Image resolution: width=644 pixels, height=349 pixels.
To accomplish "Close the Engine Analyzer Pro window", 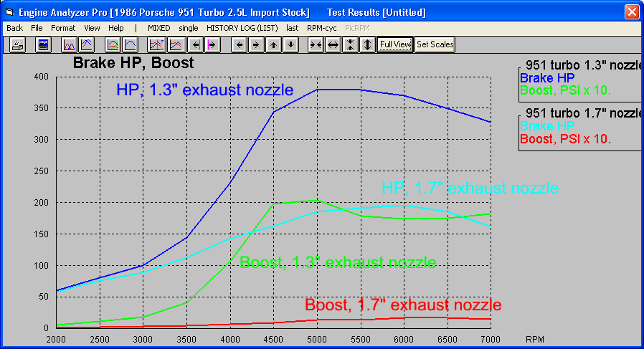I will [632, 12].
